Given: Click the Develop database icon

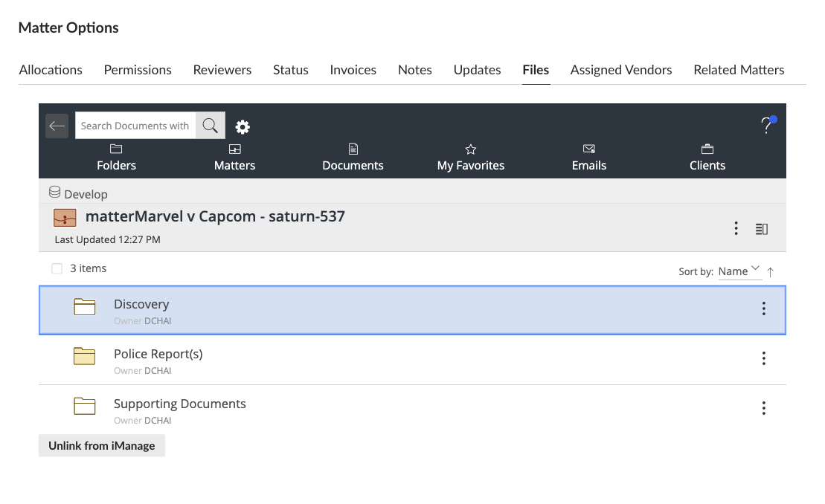Looking at the screenshot, I should click(x=55, y=193).
